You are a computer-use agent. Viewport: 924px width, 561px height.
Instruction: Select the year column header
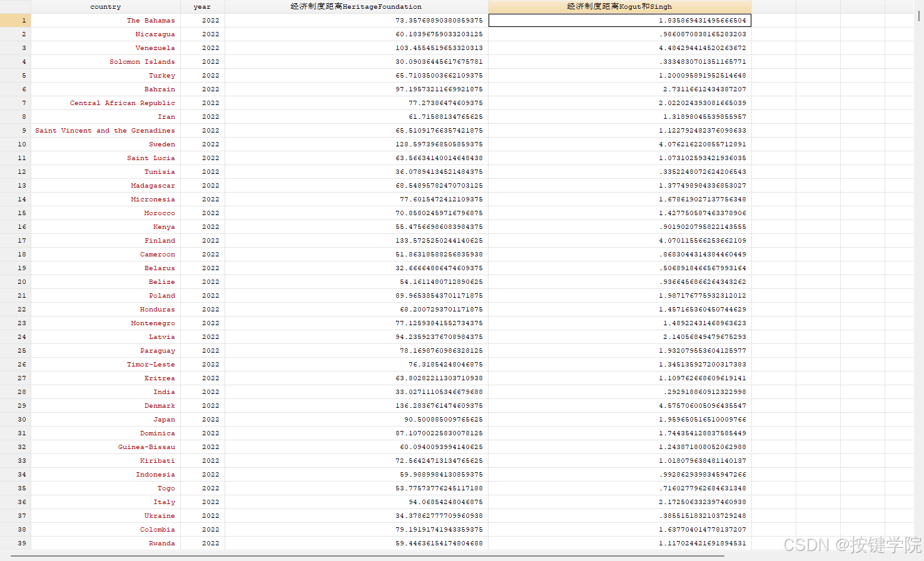(203, 7)
